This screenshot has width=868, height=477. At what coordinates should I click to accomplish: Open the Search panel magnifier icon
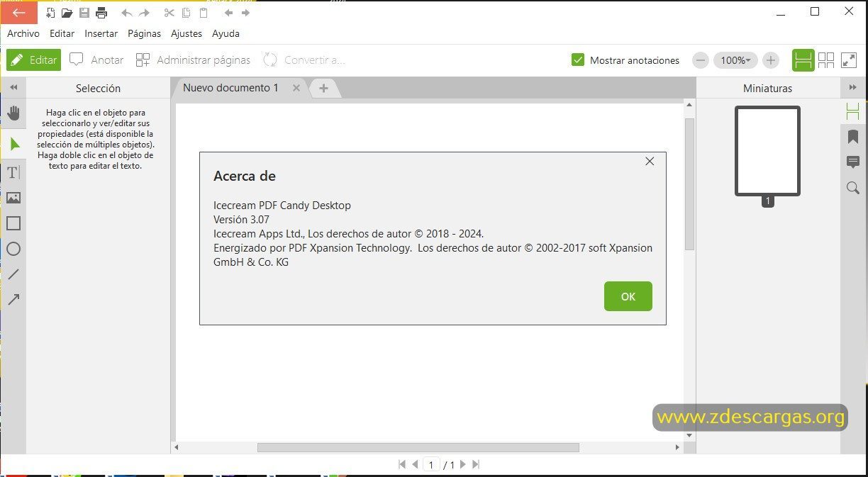pos(853,188)
